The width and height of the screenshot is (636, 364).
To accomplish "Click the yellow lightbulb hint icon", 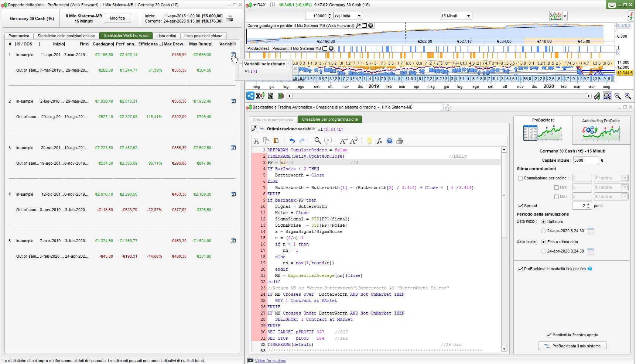I will coord(369,141).
